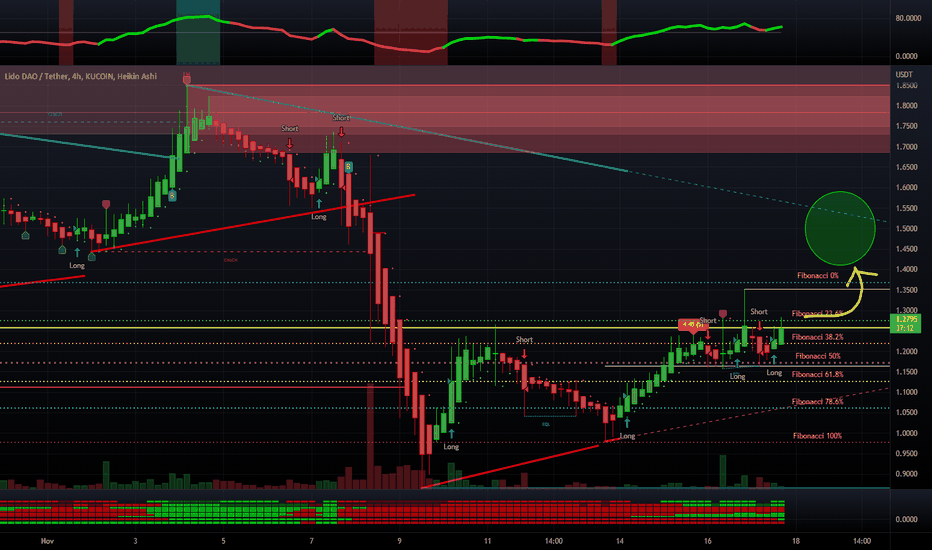The width and height of the screenshot is (932, 550).
Task: Click the Short label beside the Fibonacci 23.6% text
Action: [759, 312]
